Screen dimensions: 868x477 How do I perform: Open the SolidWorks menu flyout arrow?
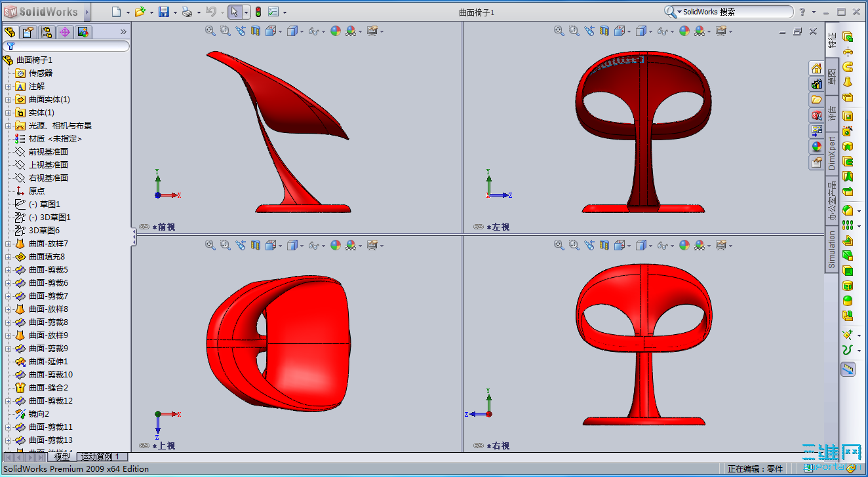click(x=87, y=12)
